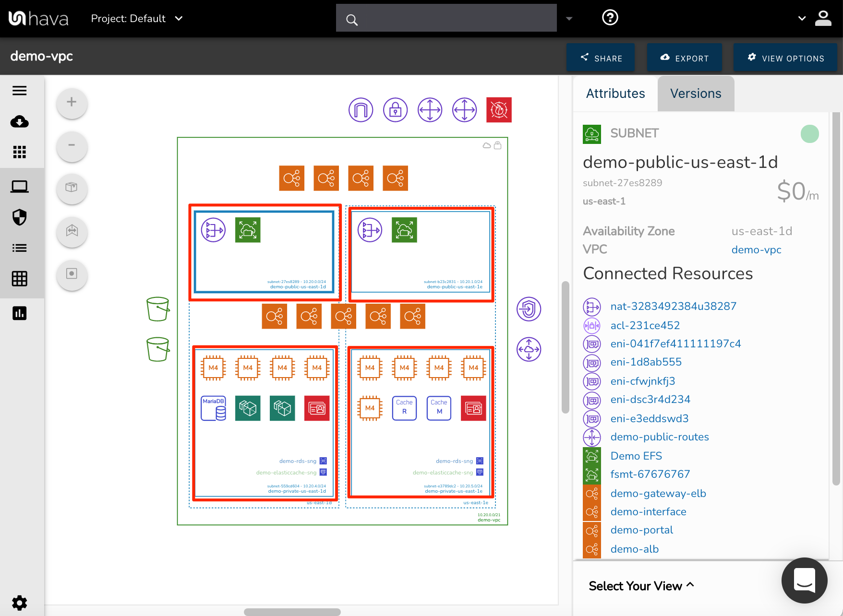The image size is (843, 616).
Task: Switch to the Versions tab
Action: [695, 94]
